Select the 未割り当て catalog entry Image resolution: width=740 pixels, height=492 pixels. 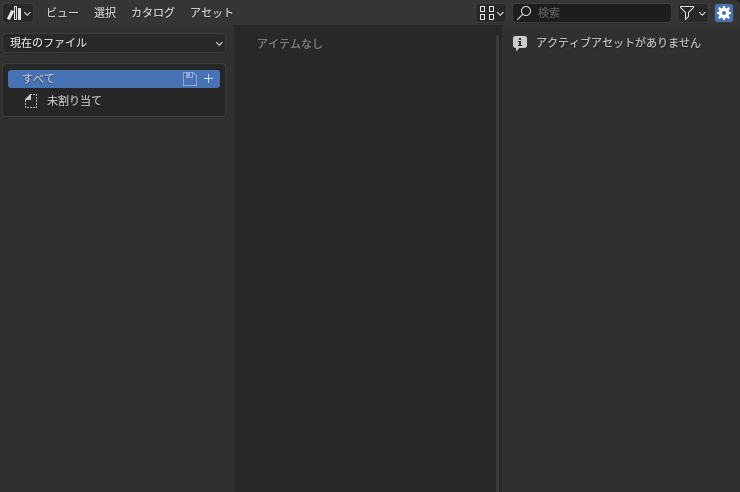(x=74, y=101)
